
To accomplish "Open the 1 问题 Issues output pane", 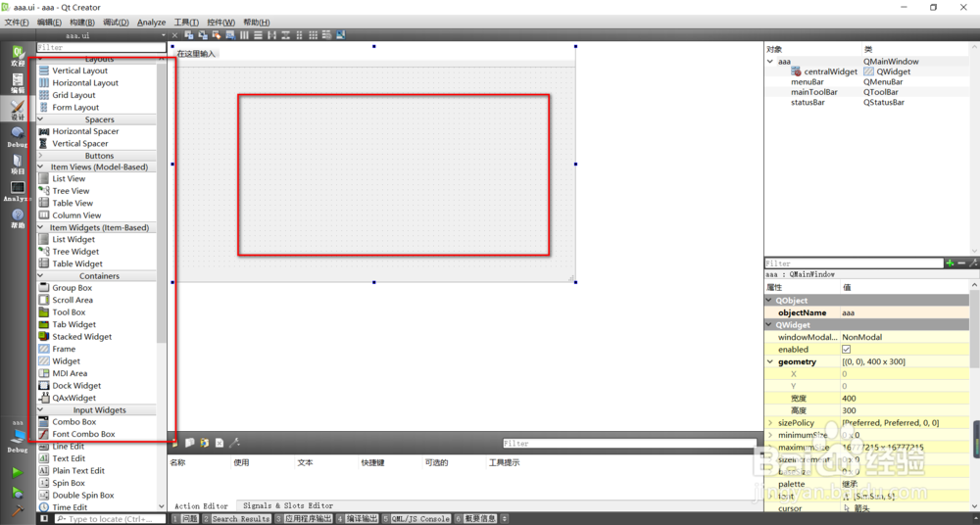I will [185, 519].
